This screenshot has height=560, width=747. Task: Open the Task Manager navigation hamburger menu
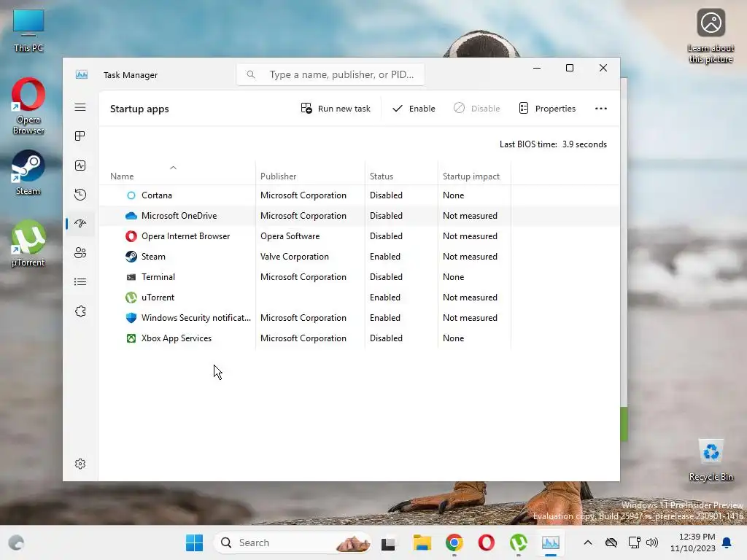(80, 107)
